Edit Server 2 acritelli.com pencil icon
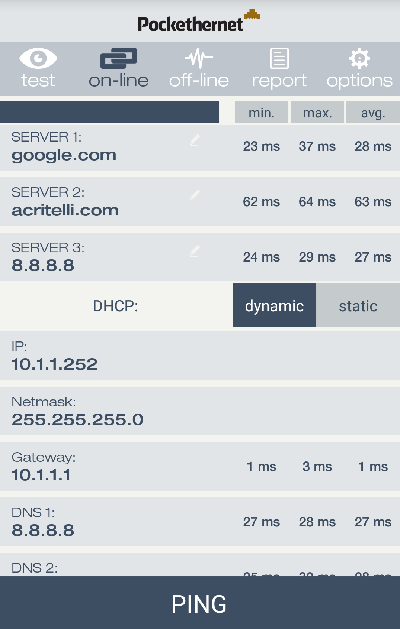Image resolution: width=400 pixels, height=629 pixels. [195, 195]
